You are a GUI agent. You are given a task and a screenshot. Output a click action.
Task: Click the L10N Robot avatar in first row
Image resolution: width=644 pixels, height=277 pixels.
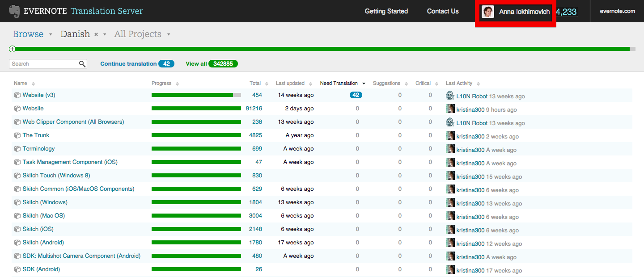[x=450, y=96]
